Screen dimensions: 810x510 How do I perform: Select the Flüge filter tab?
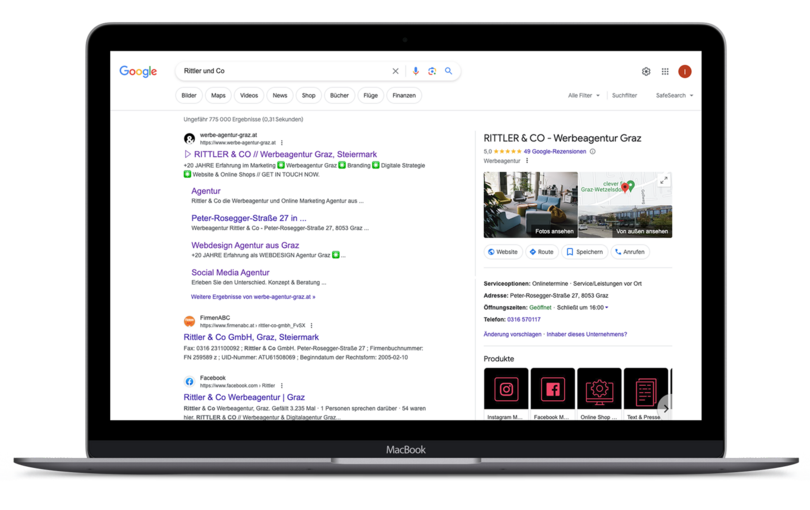coord(370,96)
